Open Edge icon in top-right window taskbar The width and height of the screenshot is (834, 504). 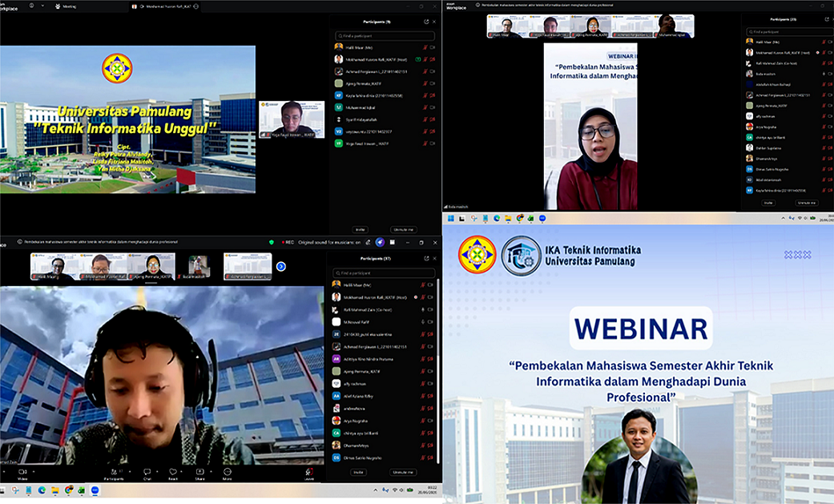coord(497,218)
